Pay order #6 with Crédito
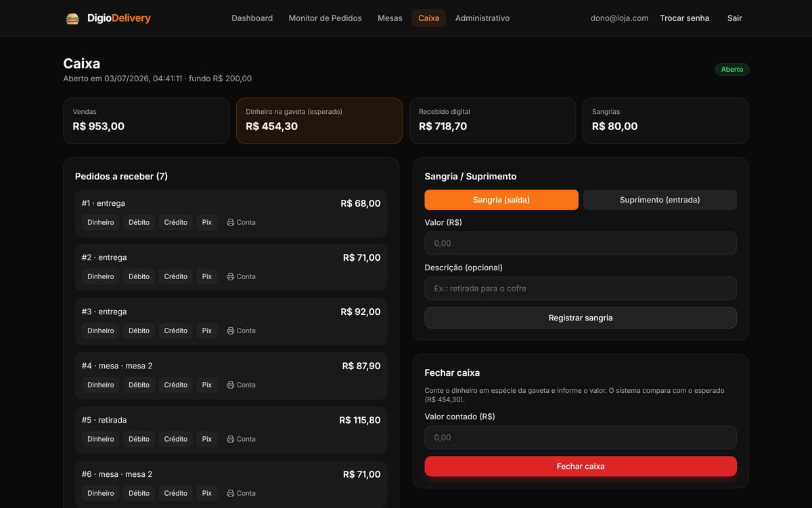This screenshot has height=508, width=812. 176,493
